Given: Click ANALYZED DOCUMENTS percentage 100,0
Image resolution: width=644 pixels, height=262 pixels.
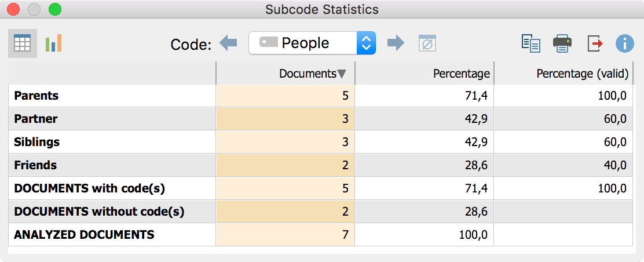Looking at the screenshot, I should pos(425,234).
